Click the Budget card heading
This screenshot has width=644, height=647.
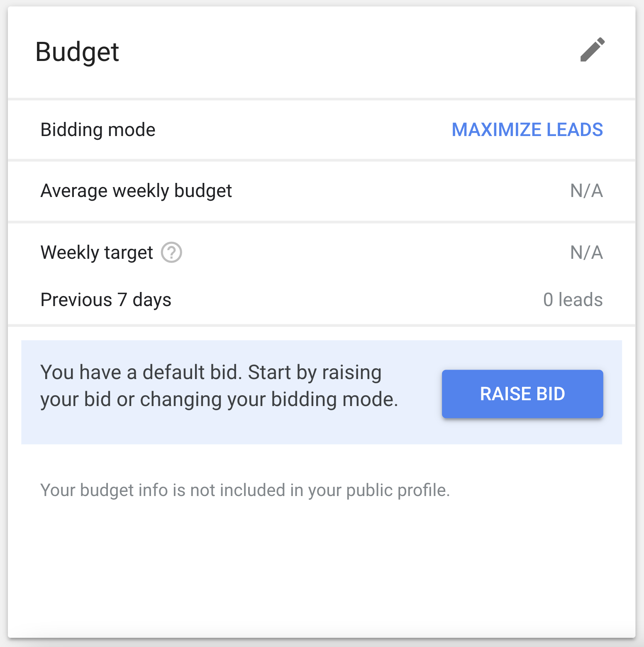click(x=77, y=52)
